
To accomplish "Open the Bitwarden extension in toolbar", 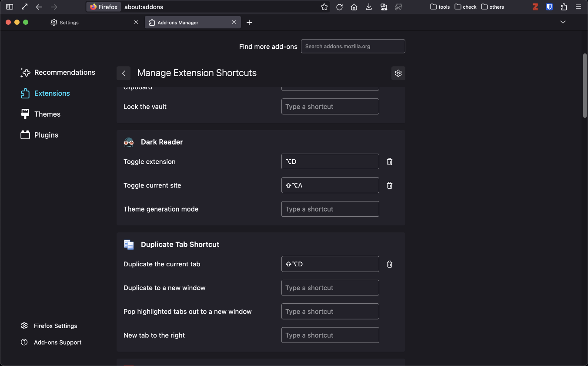I will 549,7.
